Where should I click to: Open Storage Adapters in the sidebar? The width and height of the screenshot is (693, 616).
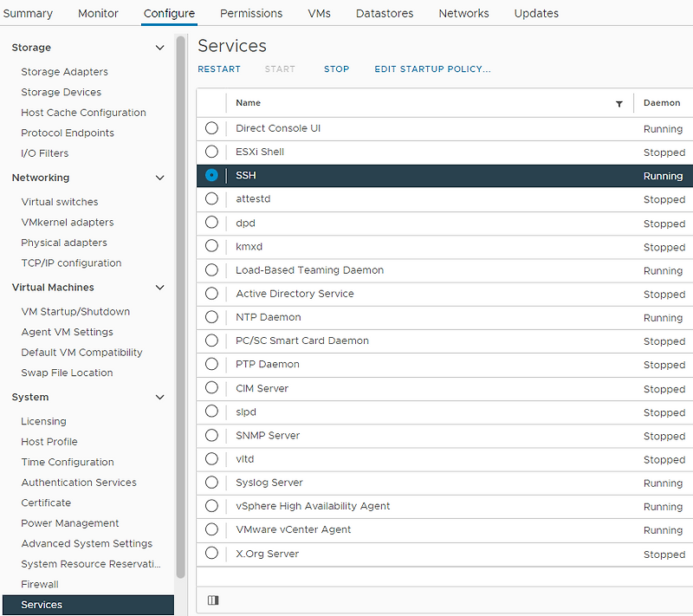click(64, 72)
